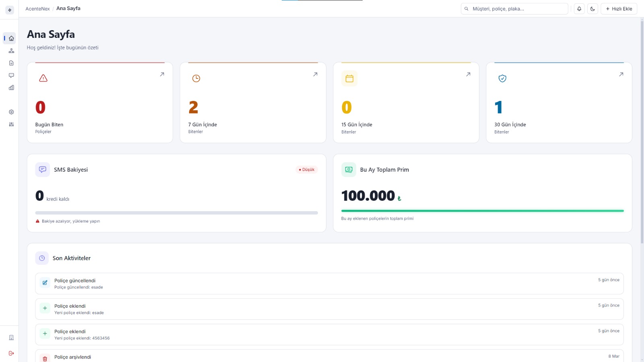Click the Hızlı Ekle button

pos(619,8)
